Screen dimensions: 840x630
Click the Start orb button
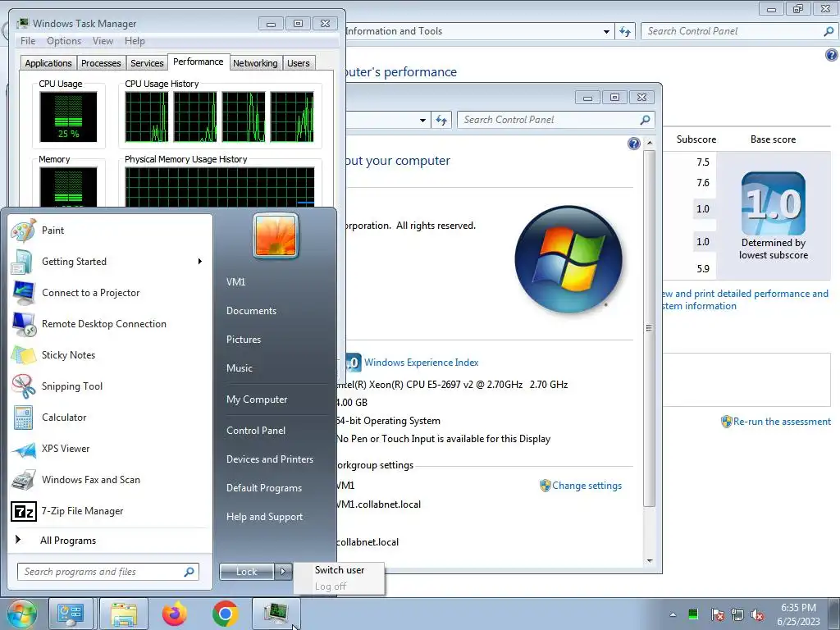[x=21, y=614]
